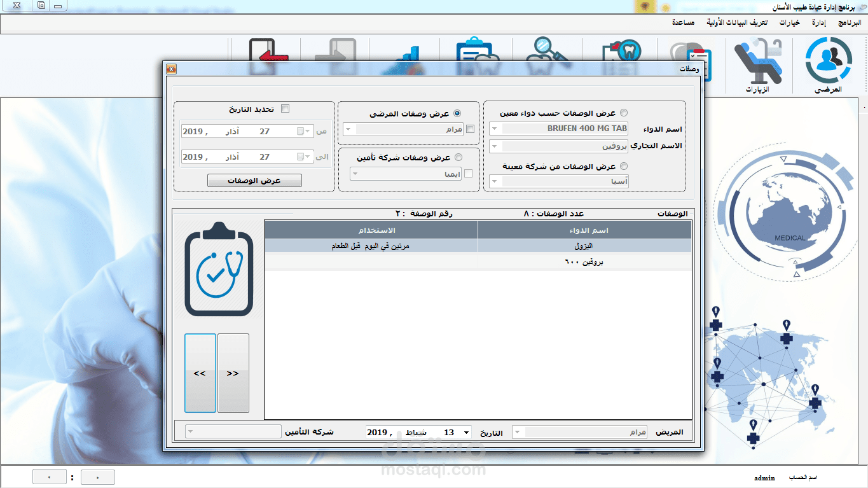The height and width of the screenshot is (488, 868).
Task: Toggle the checkbox in the 'الى' date field
Action: [x=300, y=157]
